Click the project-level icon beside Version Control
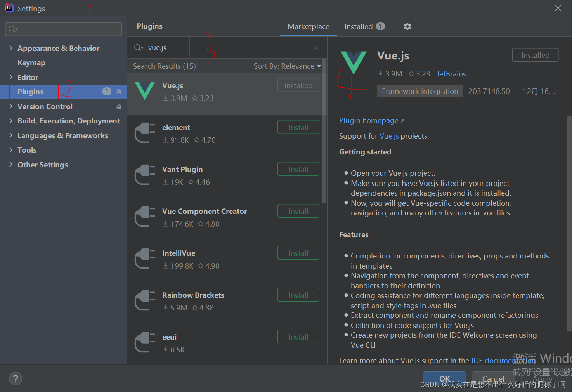The image size is (572, 392). 118,106
